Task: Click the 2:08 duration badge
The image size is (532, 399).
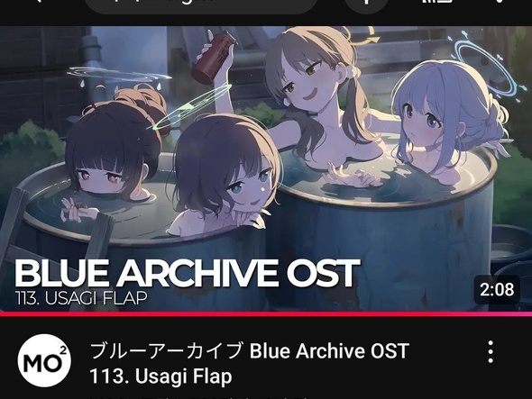Action: (x=497, y=289)
